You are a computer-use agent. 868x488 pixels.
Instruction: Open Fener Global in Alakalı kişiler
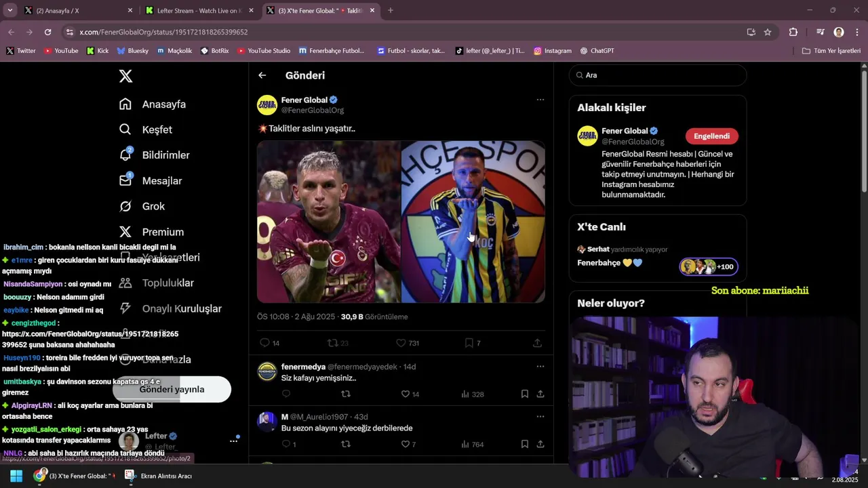click(x=625, y=131)
